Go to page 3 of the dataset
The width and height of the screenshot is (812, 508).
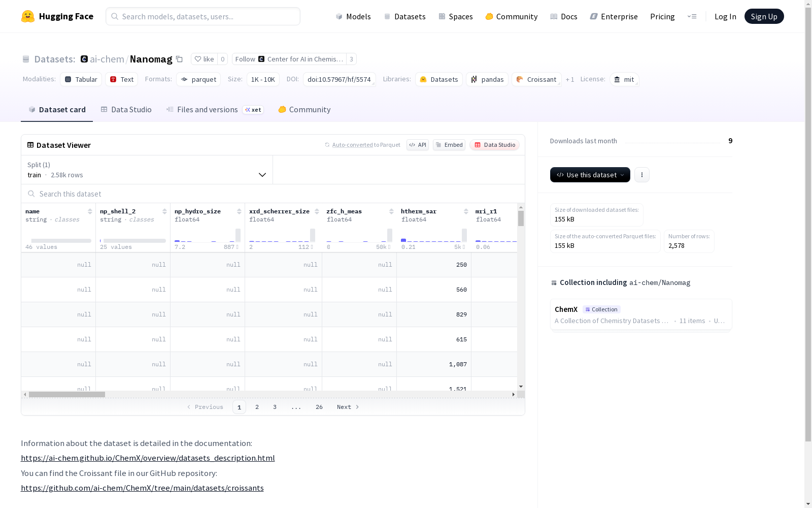(275, 407)
